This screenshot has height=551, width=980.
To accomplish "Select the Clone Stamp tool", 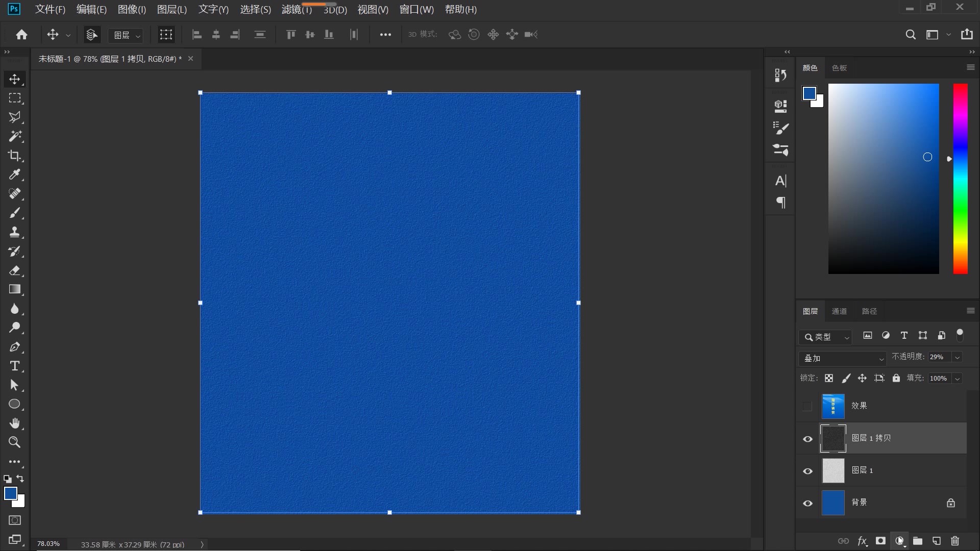I will [x=14, y=232].
